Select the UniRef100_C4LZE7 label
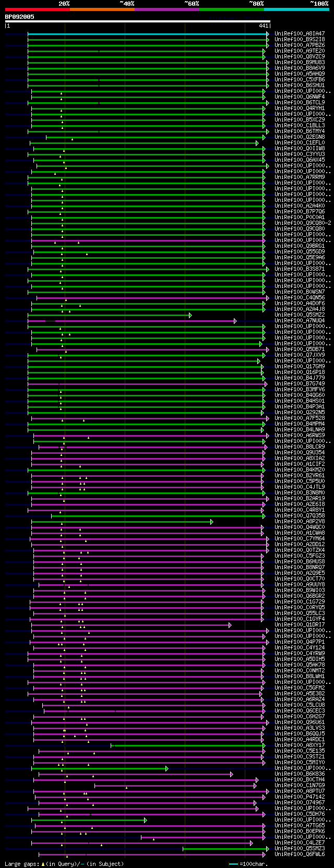 [300, 843]
